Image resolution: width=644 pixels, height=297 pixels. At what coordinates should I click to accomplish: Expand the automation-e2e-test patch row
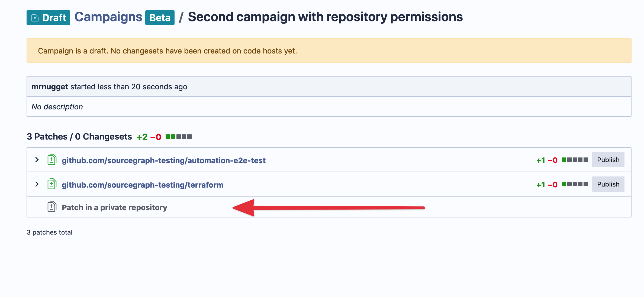tap(37, 160)
